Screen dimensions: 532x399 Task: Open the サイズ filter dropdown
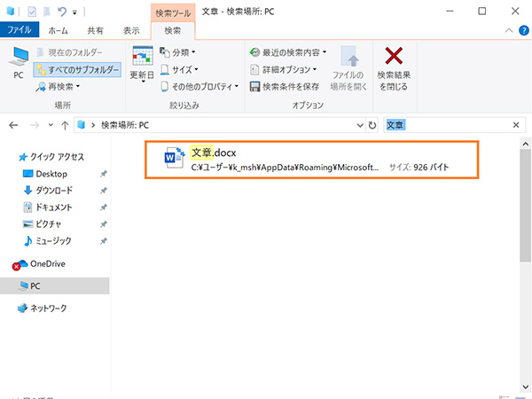(x=179, y=69)
